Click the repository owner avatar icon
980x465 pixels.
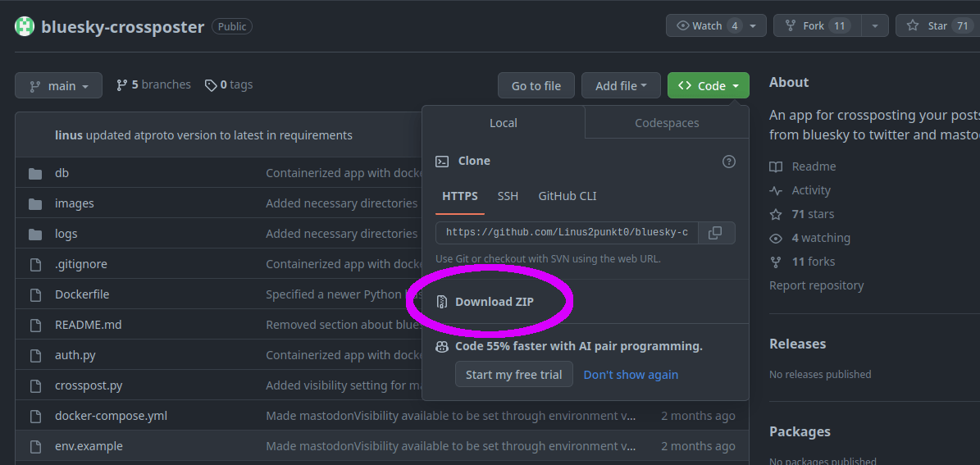(25, 26)
